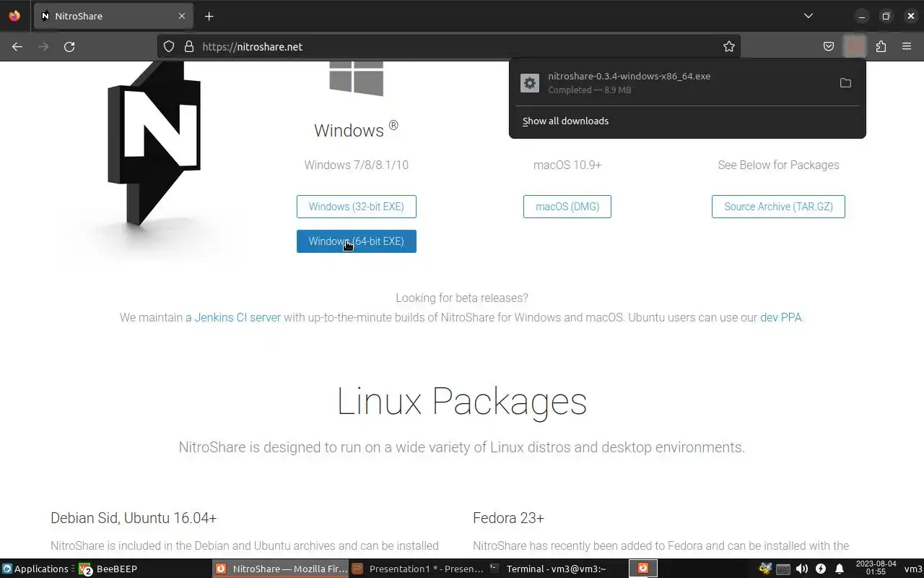Click the Windows logo image
Image resolution: width=924 pixels, height=578 pixels.
[356, 78]
